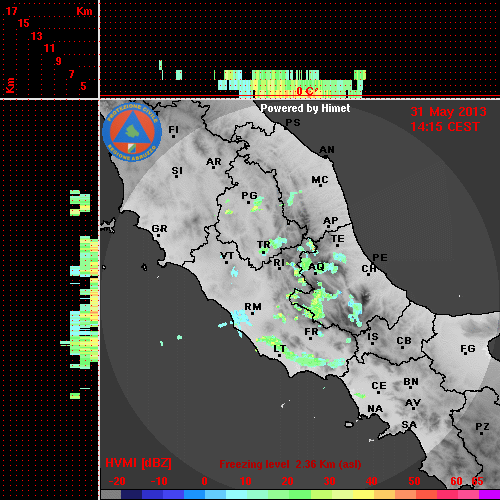Click the RM city label

(x=253, y=307)
